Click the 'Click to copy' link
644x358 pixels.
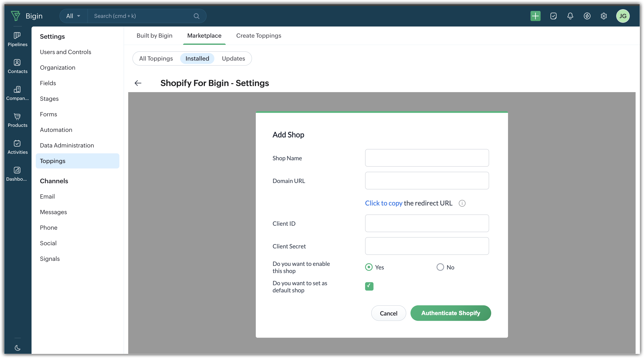point(384,203)
